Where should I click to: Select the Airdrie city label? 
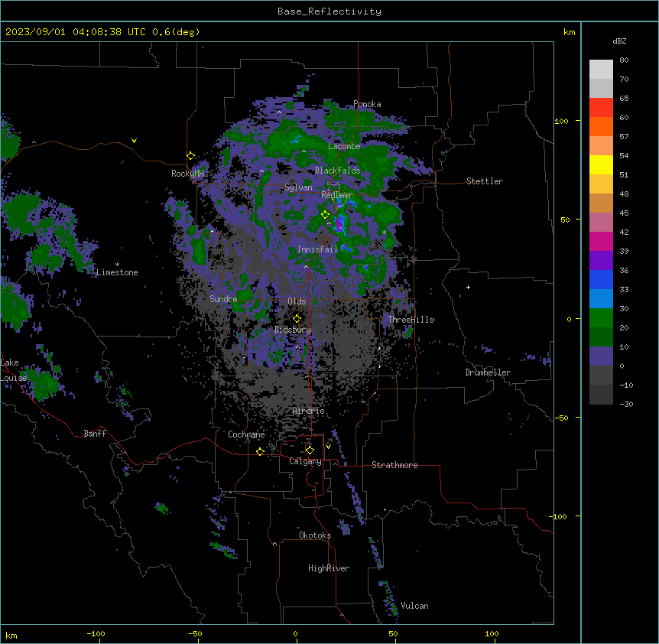[309, 411]
